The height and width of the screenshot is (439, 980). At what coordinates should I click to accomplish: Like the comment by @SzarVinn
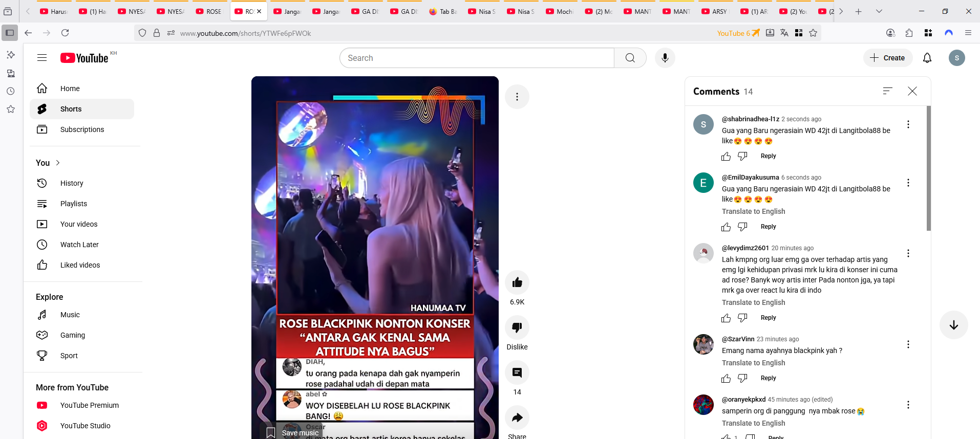coord(726,378)
